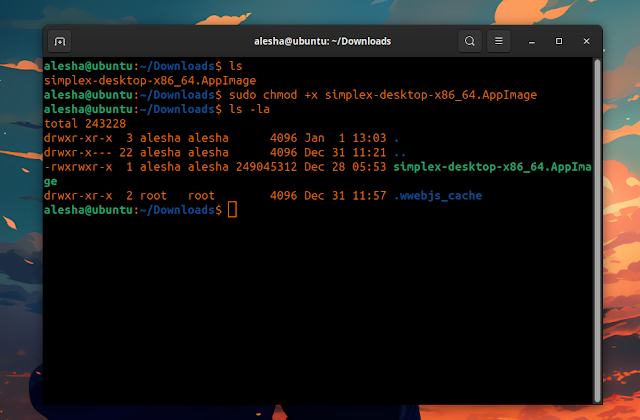Close the terminal window
640x420 pixels.
[x=587, y=41]
